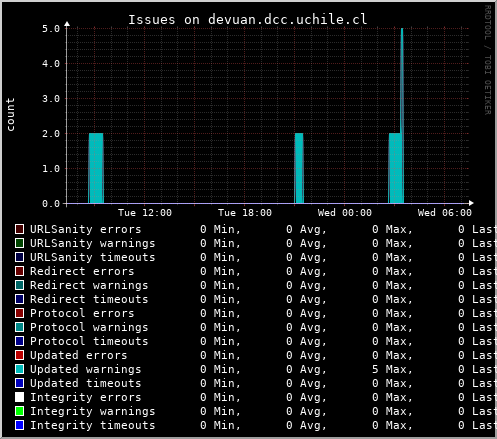Click the count y-axis label
Image resolution: width=497 pixels, height=439 pixels.
coord(10,114)
